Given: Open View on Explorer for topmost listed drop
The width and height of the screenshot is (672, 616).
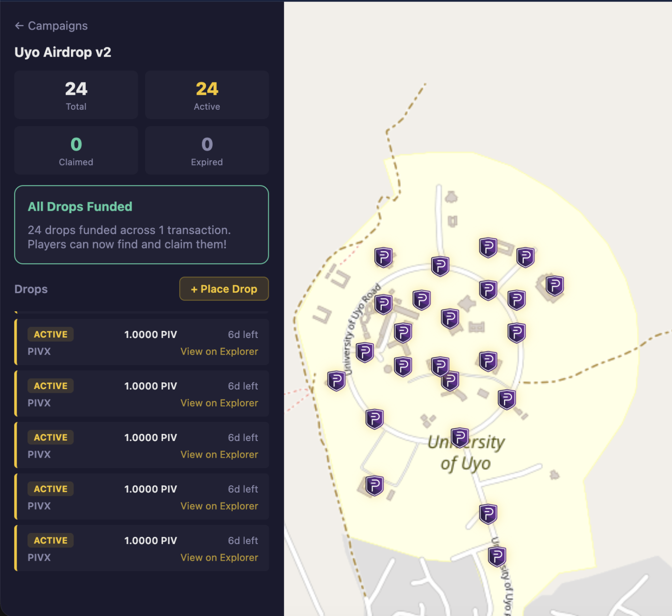Looking at the screenshot, I should click(x=219, y=351).
